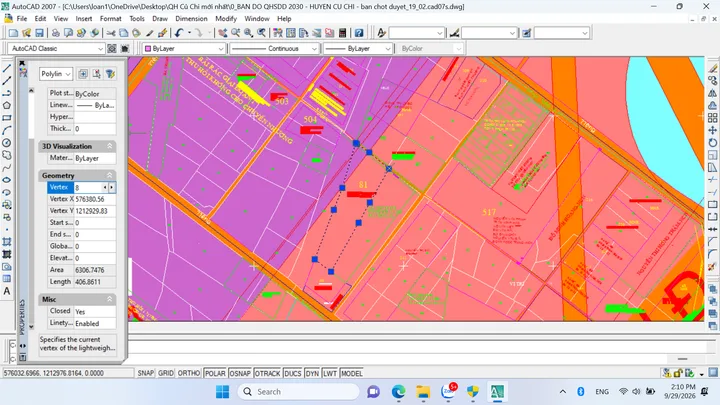
Task: Select the Hatch tool in Draw toolbar
Action: pos(6,242)
